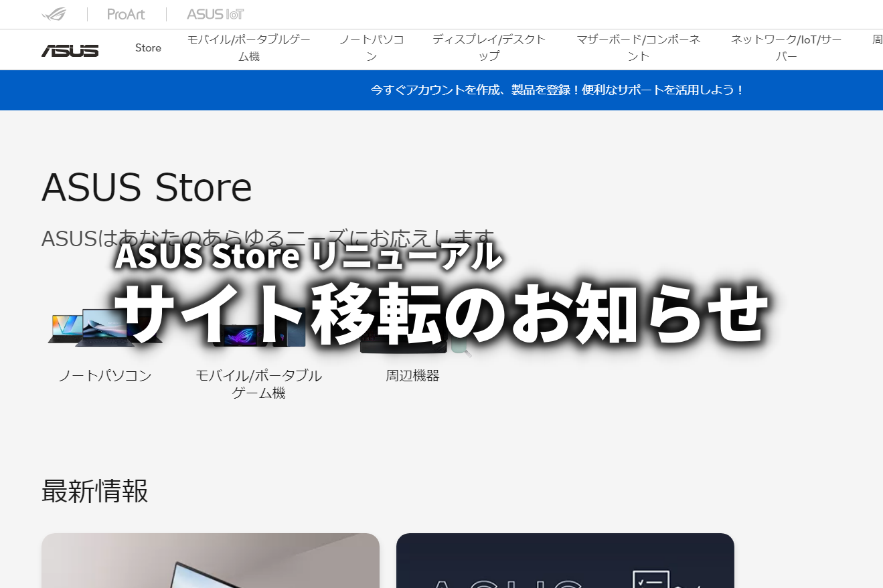Click the 周辺機器 category label
Viewport: 883px width, 588px height.
tap(412, 375)
